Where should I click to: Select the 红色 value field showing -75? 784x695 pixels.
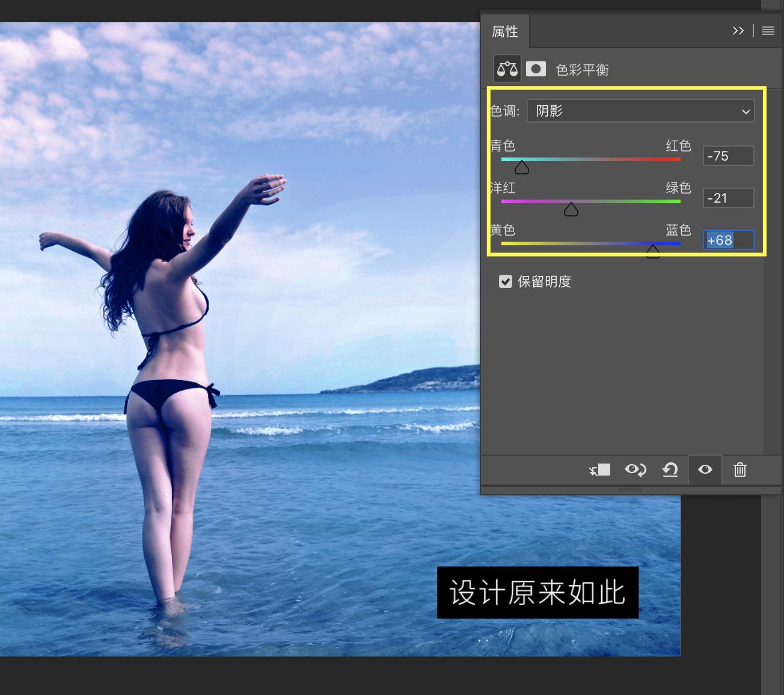[728, 156]
